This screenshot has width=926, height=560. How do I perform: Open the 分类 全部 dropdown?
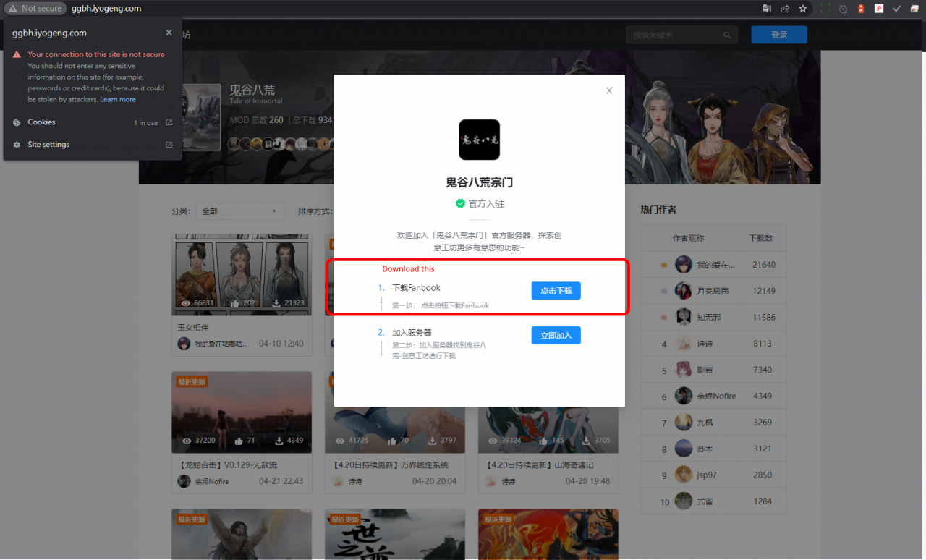point(239,211)
